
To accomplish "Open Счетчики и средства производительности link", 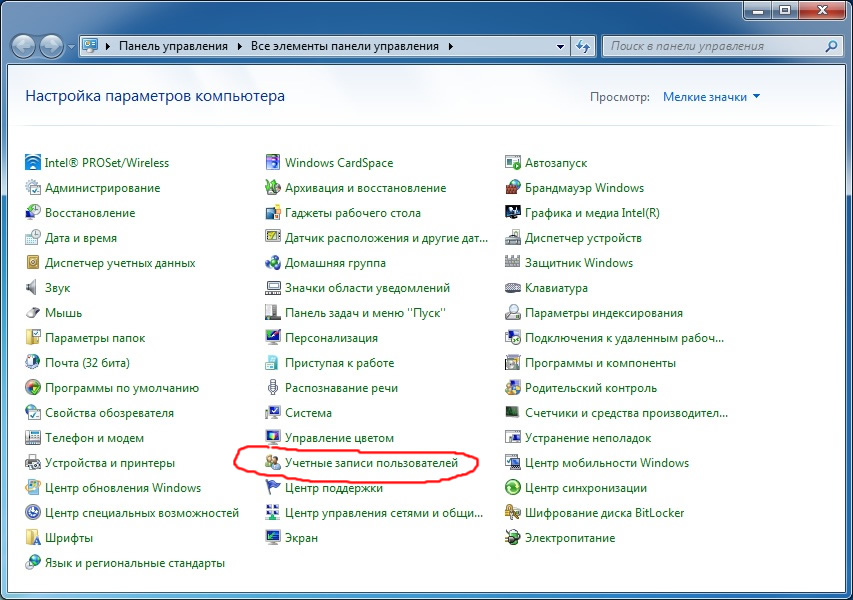I will (627, 413).
